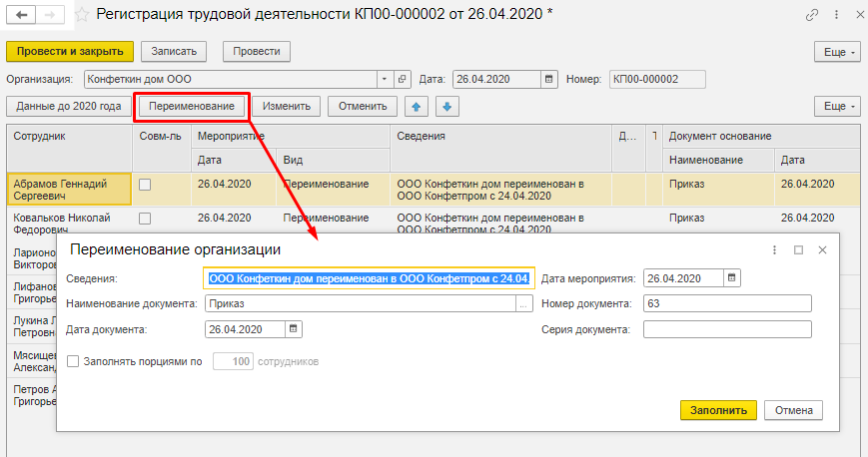Move row down with blue arrow

point(447,106)
